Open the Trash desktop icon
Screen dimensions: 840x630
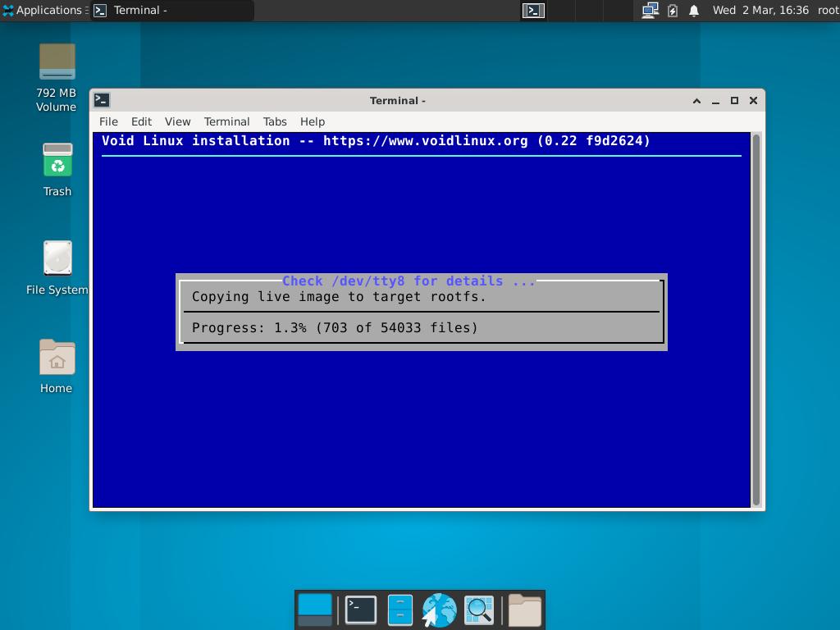(x=57, y=169)
